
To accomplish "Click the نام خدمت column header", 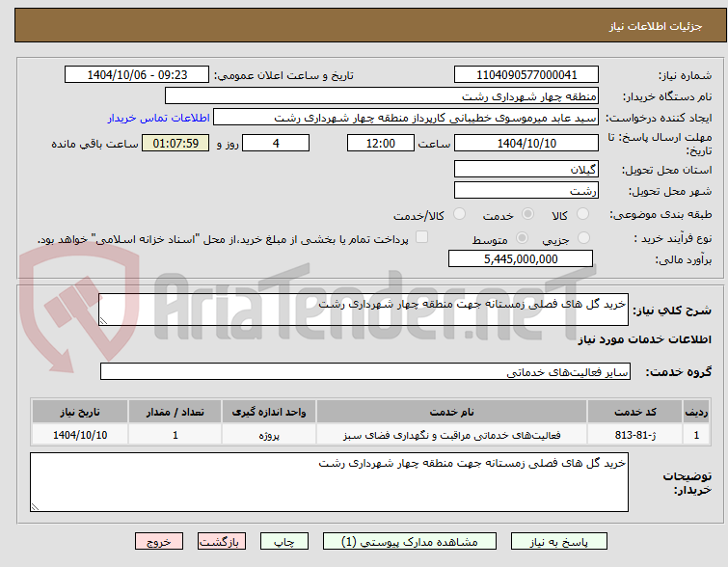I will [x=451, y=412].
